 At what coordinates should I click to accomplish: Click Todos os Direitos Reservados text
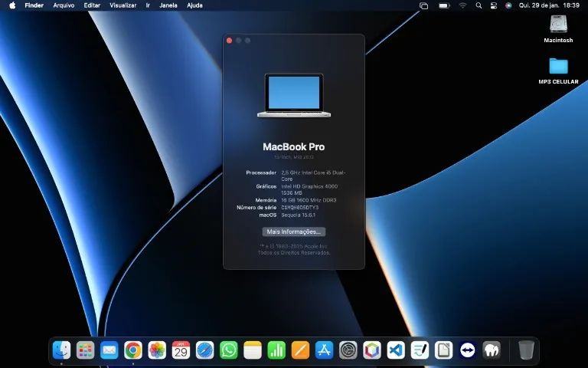(294, 253)
